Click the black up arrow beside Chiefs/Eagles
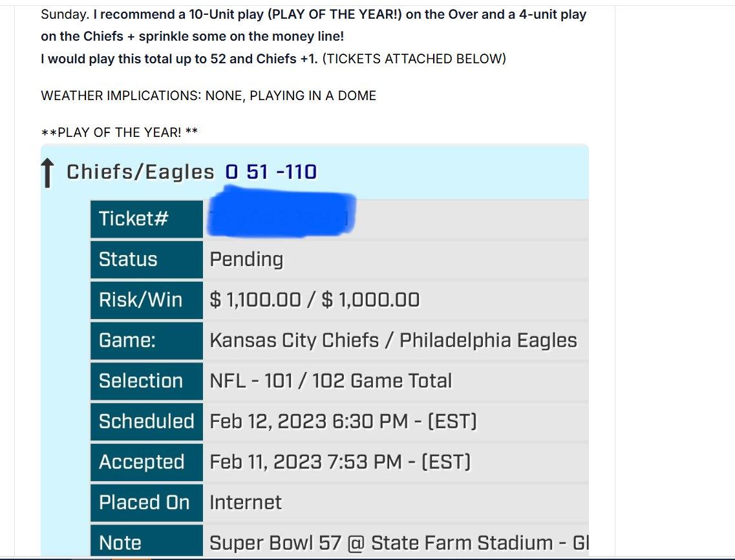Screen dimensions: 735x560 (x=47, y=172)
